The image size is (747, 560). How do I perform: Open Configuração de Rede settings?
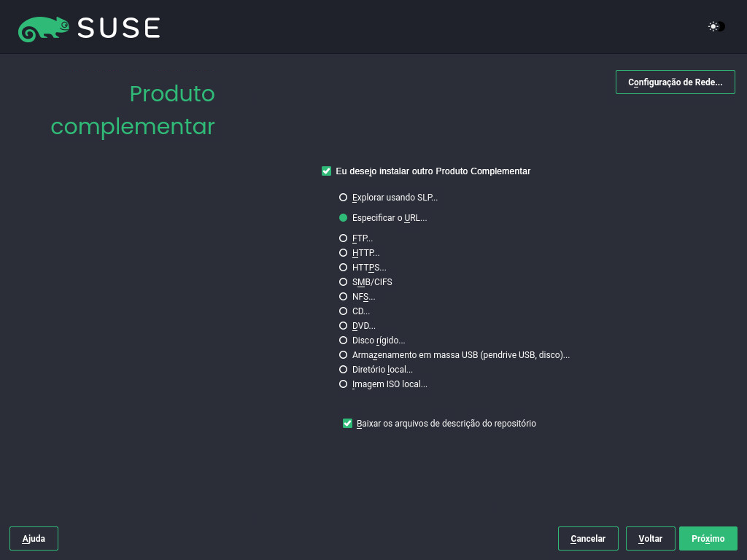point(675,82)
